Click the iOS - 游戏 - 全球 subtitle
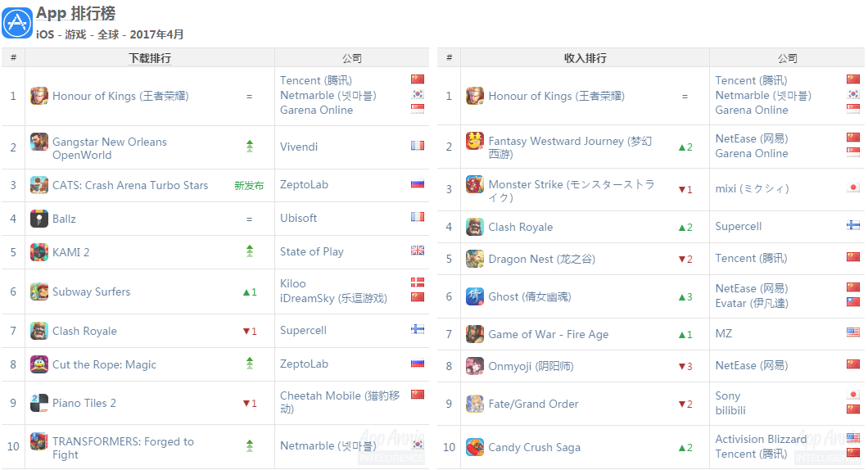The width and height of the screenshot is (868, 470). click(110, 34)
